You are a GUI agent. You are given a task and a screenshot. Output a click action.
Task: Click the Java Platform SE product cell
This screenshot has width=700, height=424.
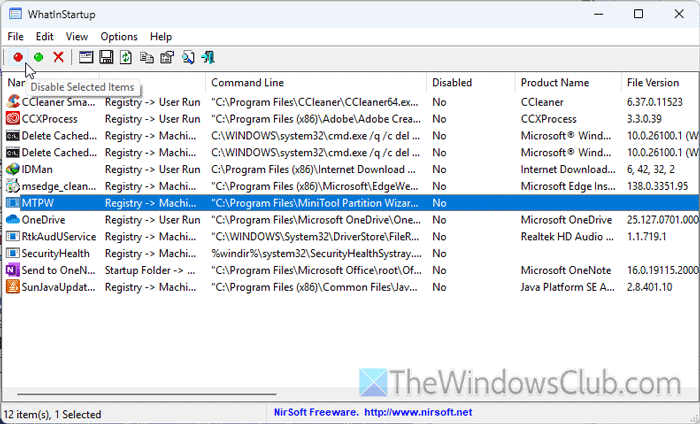(x=567, y=287)
